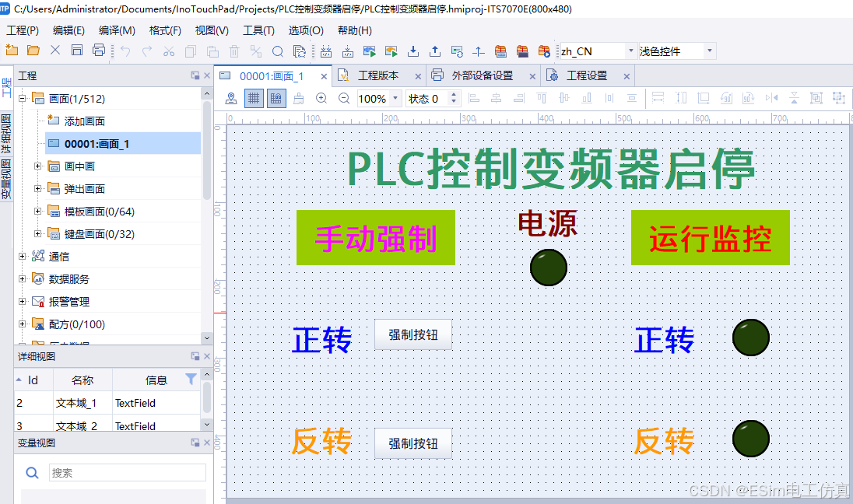Click the Cut scissors icon
The width and height of the screenshot is (853, 504).
click(x=169, y=51)
